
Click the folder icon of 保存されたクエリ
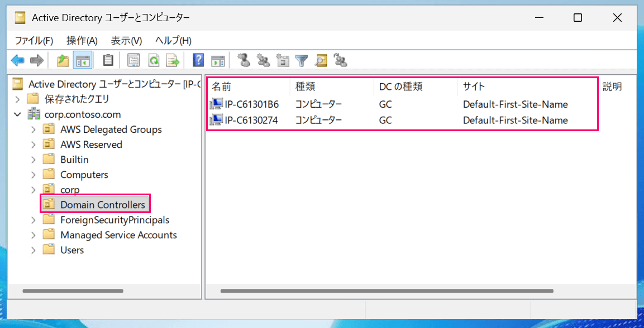click(34, 99)
